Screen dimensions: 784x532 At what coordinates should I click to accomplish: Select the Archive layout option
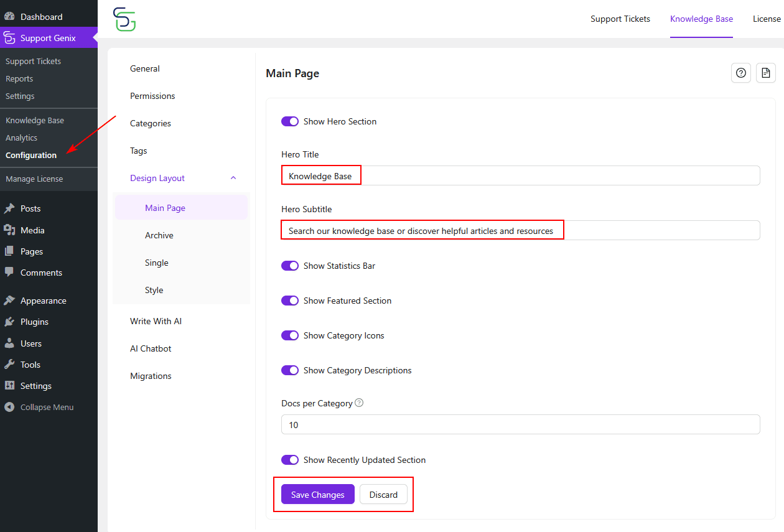159,235
